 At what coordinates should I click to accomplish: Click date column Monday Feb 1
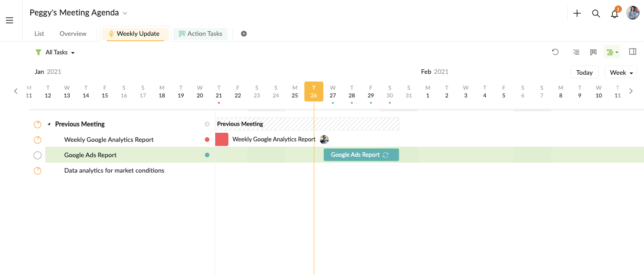click(x=428, y=92)
